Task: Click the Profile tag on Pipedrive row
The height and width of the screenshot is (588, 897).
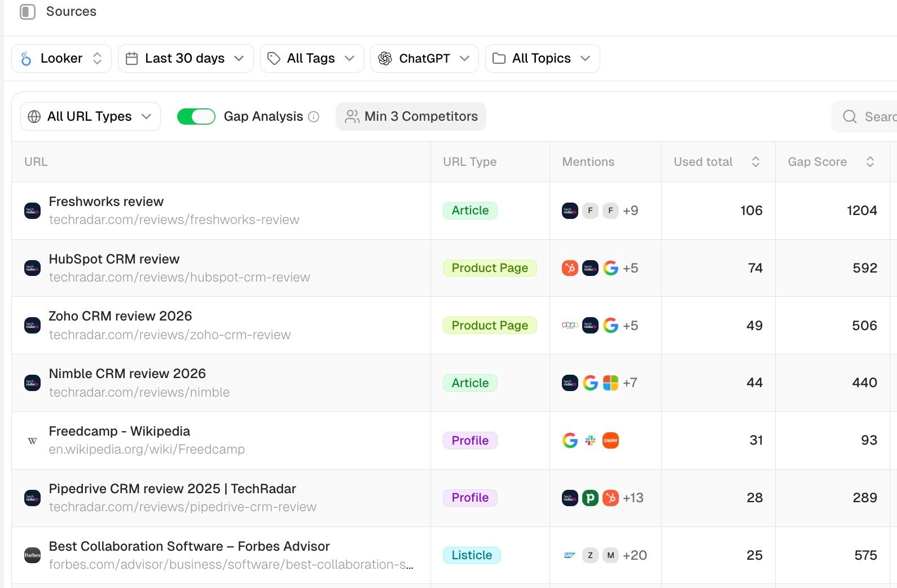Action: click(x=470, y=498)
